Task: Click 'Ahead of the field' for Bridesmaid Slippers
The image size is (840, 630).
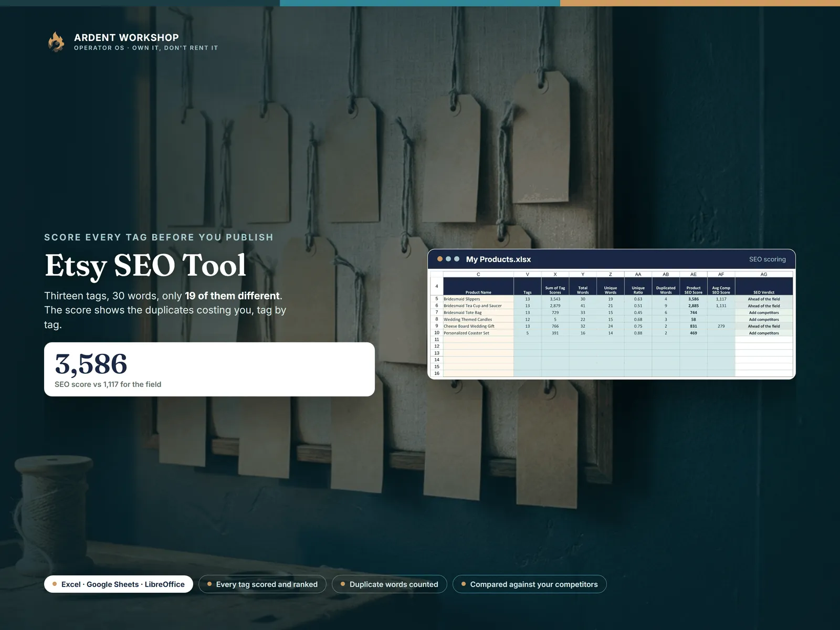Action: [x=764, y=299]
